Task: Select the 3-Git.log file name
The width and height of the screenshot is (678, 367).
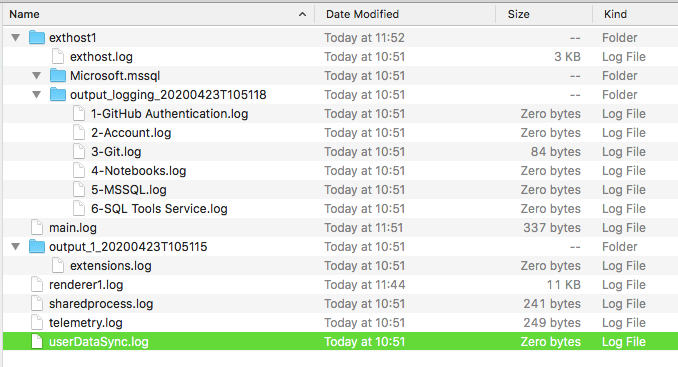Action: [x=116, y=152]
